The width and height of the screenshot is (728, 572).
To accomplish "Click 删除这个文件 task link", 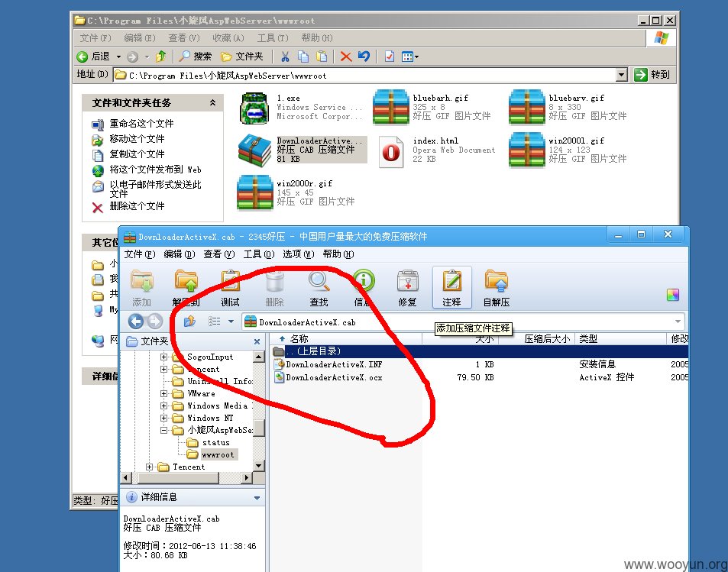I will [x=137, y=206].
